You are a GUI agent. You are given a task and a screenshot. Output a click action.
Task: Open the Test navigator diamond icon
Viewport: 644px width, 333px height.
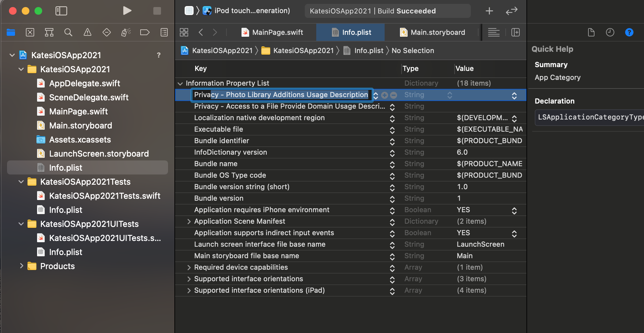click(x=107, y=32)
